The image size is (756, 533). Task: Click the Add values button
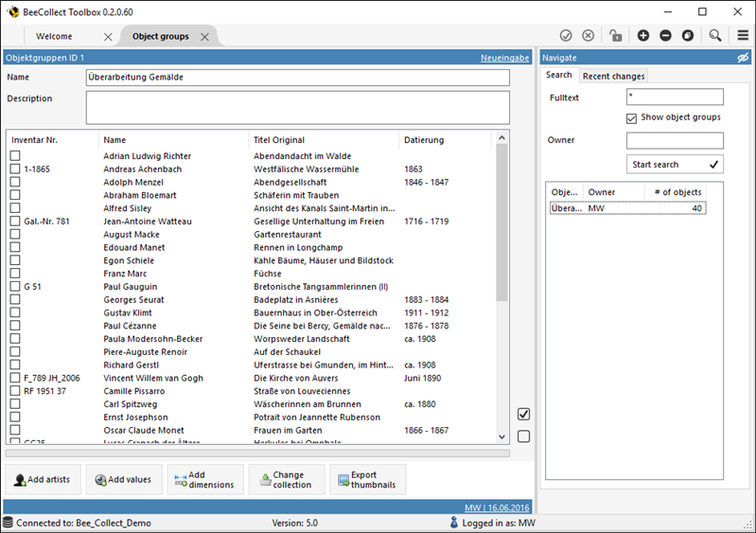pos(124,479)
